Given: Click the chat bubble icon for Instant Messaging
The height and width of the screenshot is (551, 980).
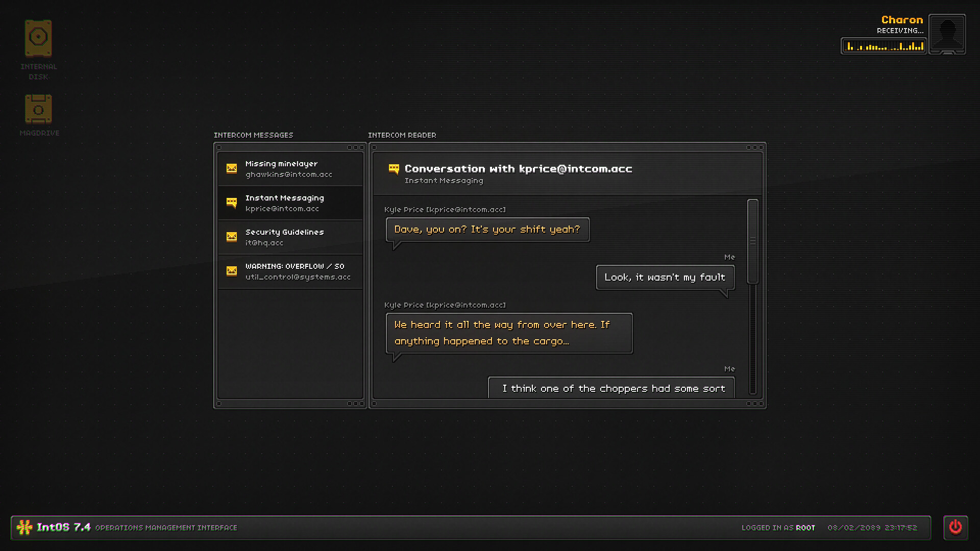Looking at the screenshot, I should pos(232,203).
